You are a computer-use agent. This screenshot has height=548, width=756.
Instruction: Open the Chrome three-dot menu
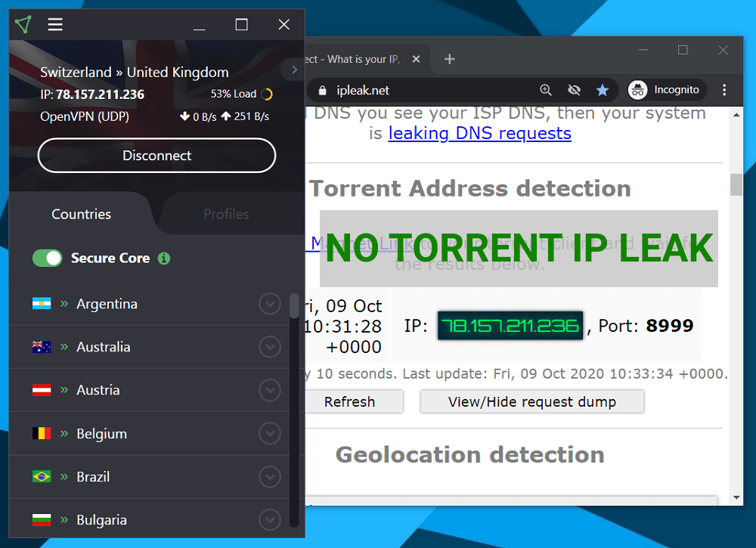[724, 90]
